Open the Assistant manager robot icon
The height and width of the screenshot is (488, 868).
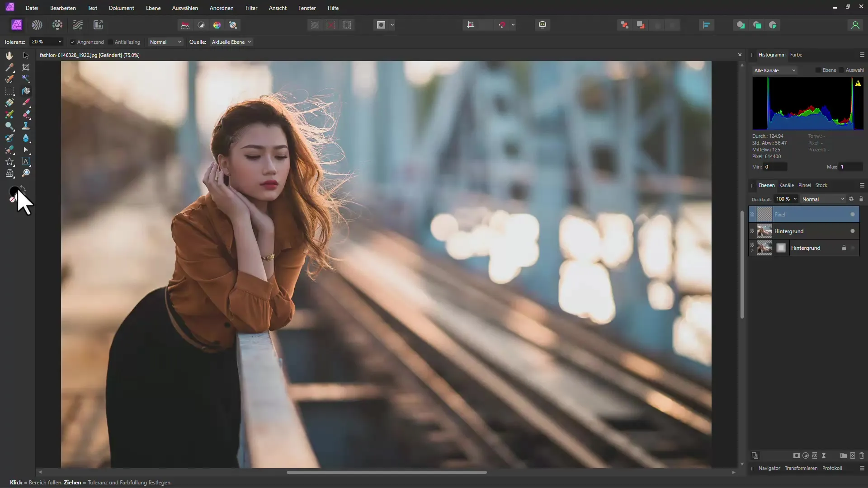pyautogui.click(x=542, y=25)
